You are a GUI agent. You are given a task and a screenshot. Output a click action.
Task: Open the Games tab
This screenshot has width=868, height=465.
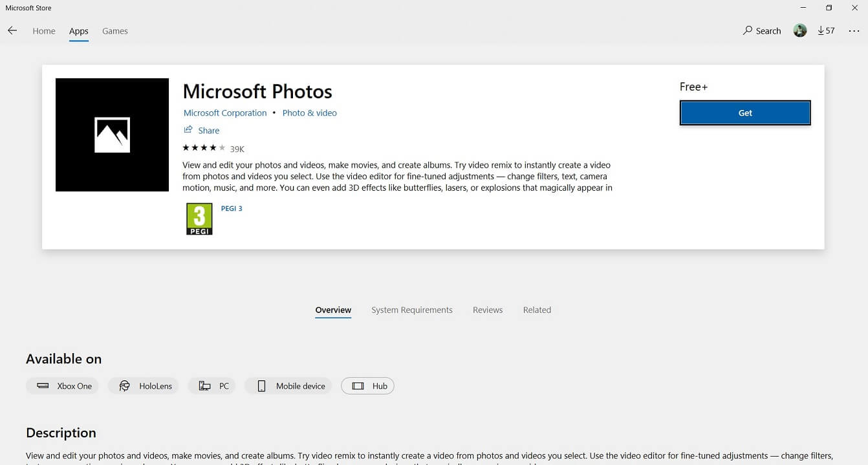coord(115,31)
